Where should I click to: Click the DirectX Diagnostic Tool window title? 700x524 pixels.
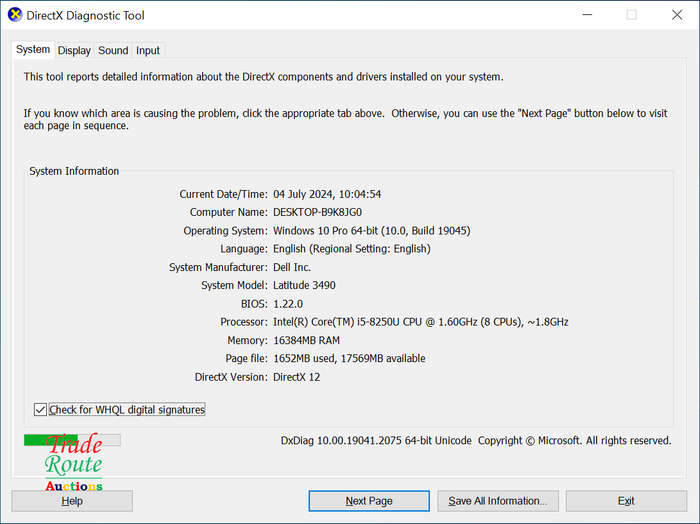(85, 15)
